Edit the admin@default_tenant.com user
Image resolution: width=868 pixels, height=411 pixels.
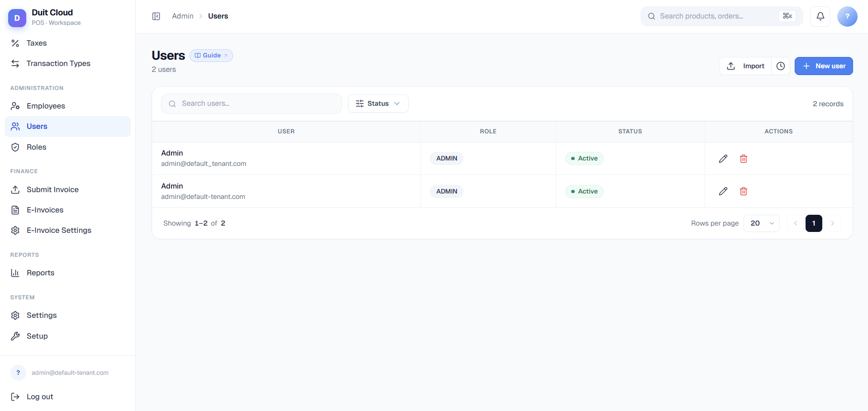click(723, 159)
